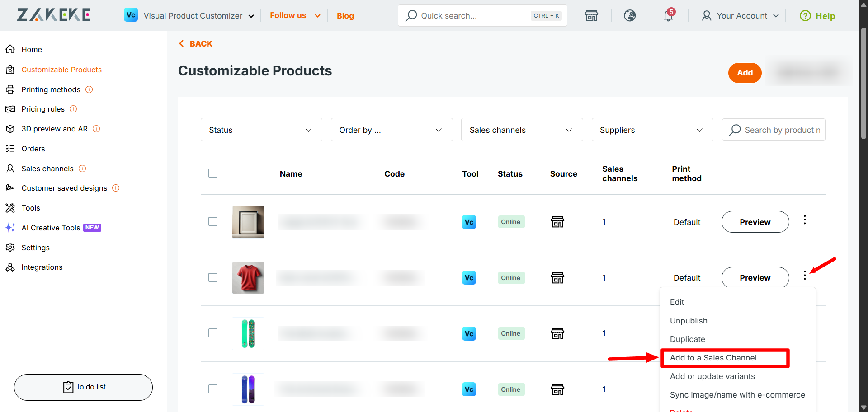
Task: Click info icon next to Customer saved designs
Action: tap(116, 188)
